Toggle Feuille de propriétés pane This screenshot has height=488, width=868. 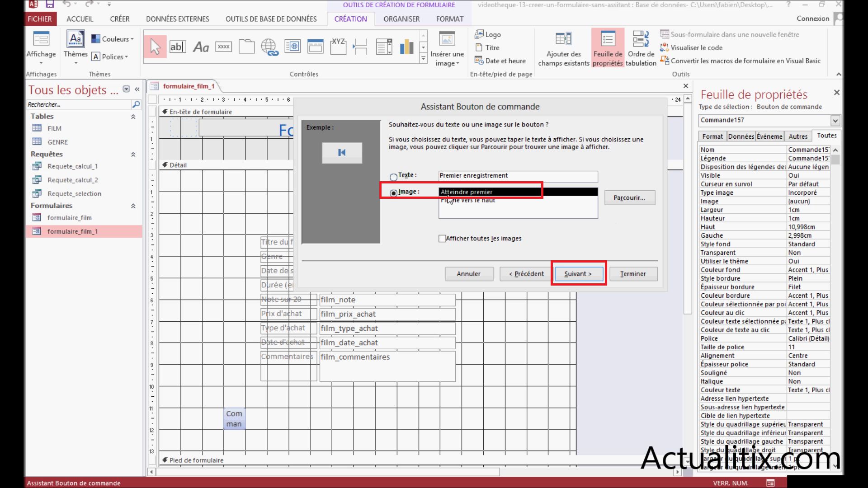[608, 49]
